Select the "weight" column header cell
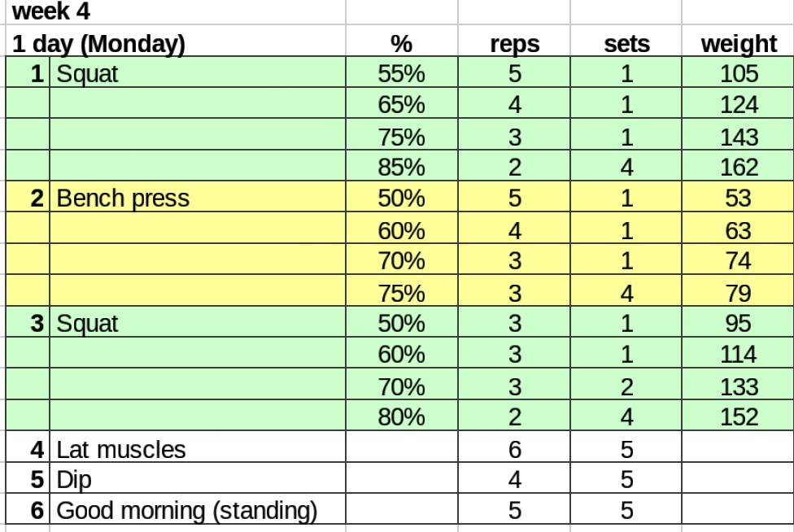Viewport: 794px width, 532px height. click(739, 43)
